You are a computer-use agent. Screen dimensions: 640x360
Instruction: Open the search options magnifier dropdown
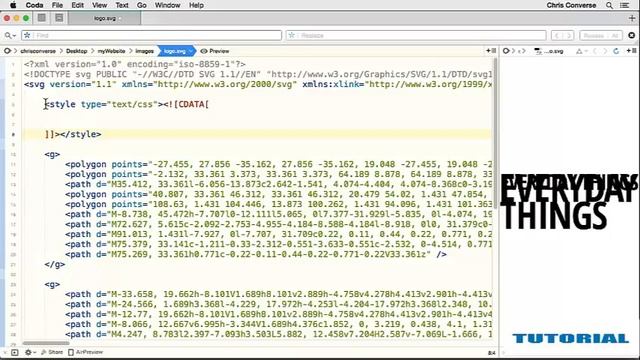(10, 36)
